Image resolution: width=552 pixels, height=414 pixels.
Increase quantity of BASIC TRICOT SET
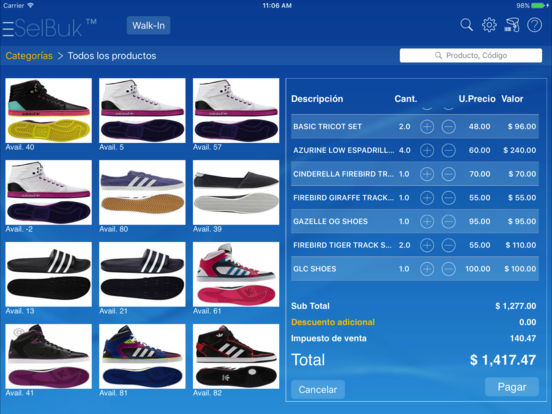[427, 126]
